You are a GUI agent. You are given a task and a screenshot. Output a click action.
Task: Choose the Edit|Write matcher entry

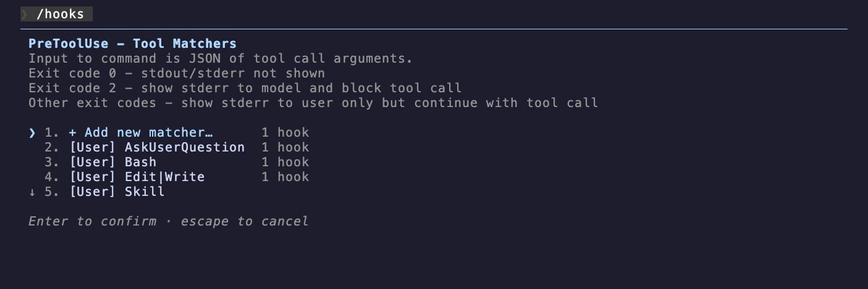click(x=137, y=177)
